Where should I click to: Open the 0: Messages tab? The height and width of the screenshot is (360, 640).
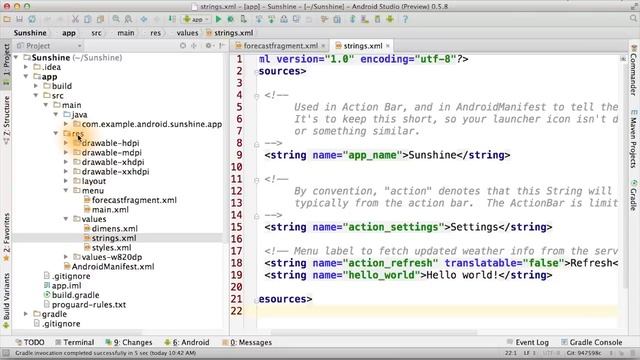pyautogui.click(x=247, y=342)
